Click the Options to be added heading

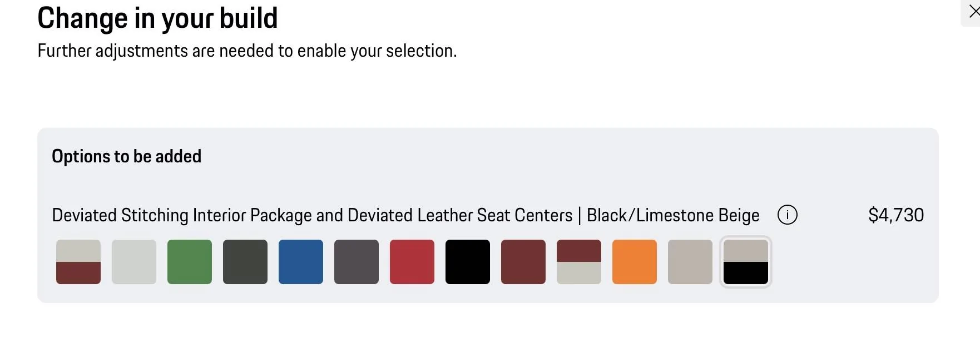126,156
